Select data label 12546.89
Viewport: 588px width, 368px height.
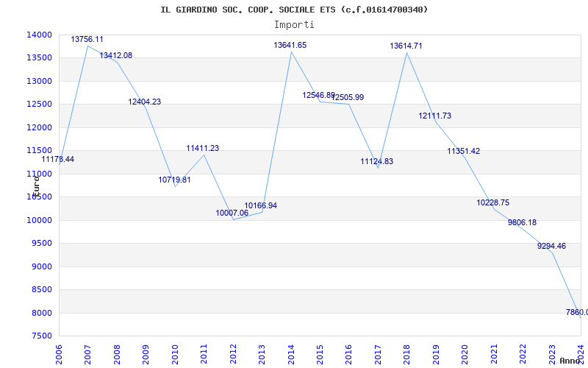(319, 96)
